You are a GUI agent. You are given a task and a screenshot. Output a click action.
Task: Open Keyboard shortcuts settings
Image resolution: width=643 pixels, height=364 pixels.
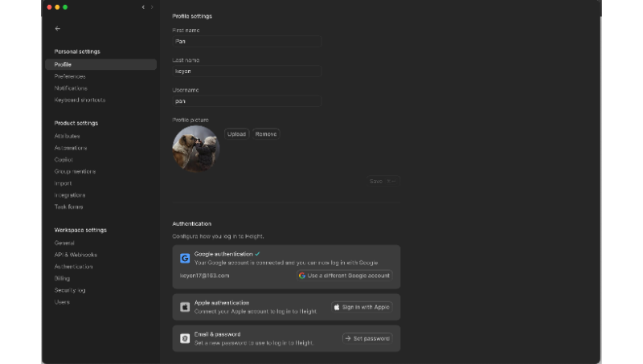pos(80,100)
